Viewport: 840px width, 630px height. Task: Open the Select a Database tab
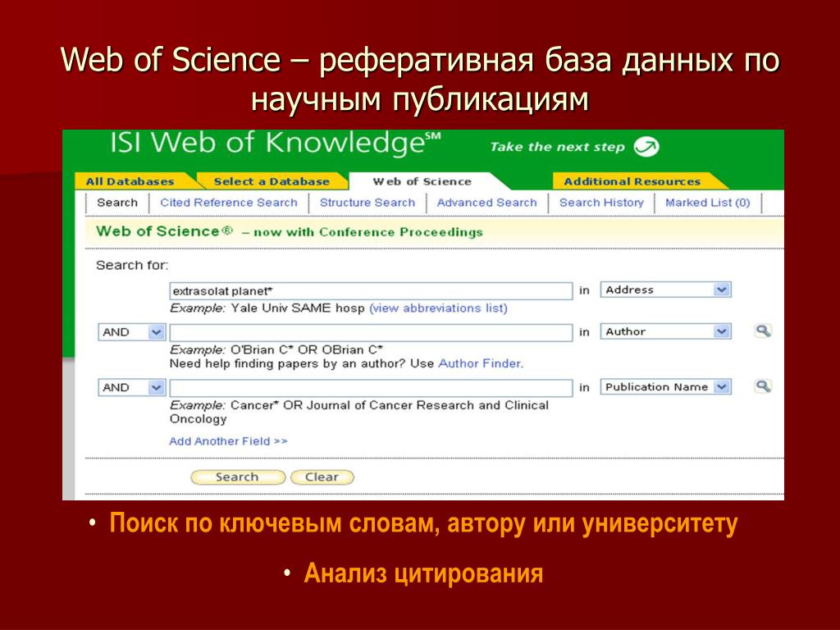click(272, 181)
